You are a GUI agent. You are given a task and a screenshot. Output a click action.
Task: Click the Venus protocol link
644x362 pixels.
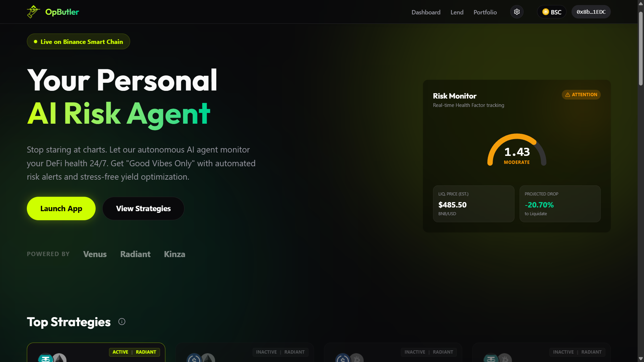[x=95, y=254]
